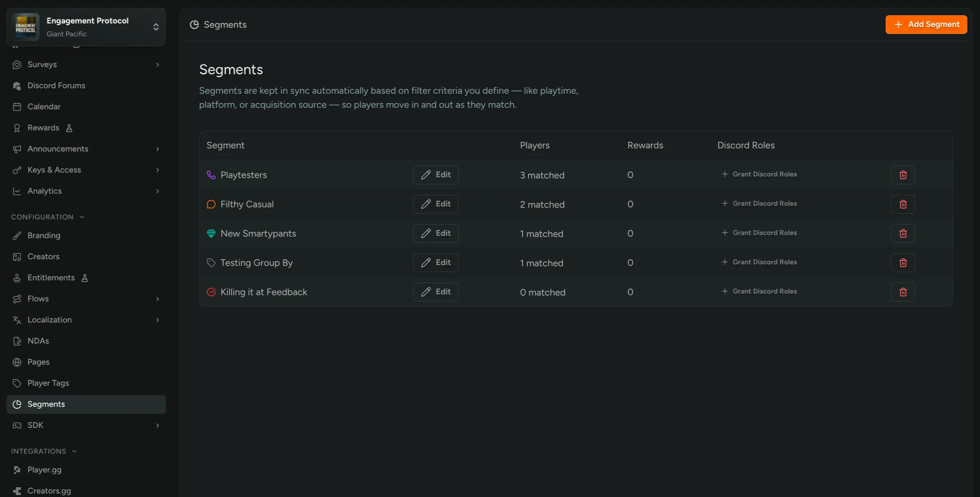Edit the Testing Group By segment
Image resolution: width=980 pixels, height=497 pixels.
point(436,263)
